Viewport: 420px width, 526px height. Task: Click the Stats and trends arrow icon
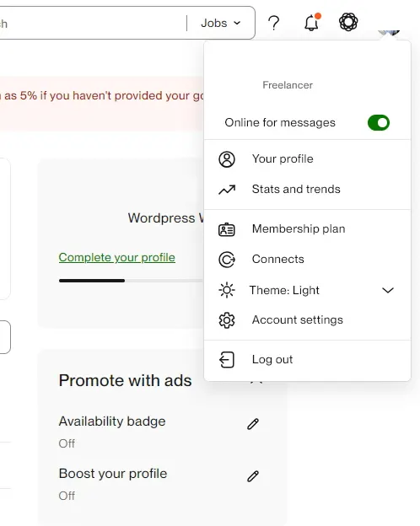click(227, 190)
